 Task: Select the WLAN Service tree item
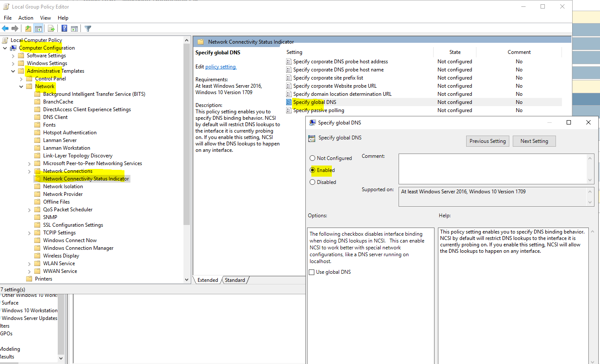[x=59, y=263]
